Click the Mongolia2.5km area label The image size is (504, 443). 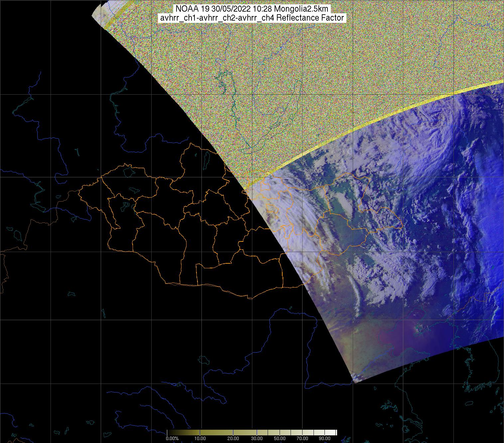pos(300,9)
